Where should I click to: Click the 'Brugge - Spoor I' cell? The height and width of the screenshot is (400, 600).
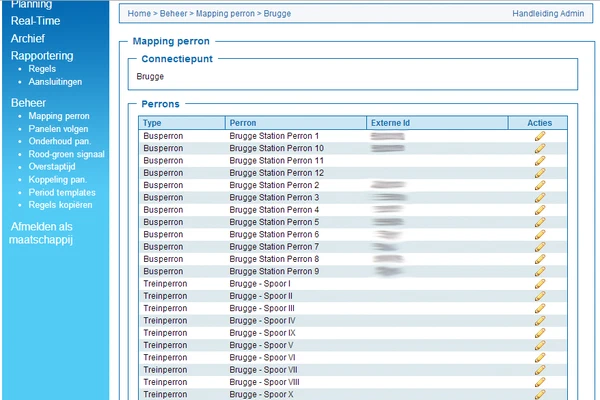point(260,284)
